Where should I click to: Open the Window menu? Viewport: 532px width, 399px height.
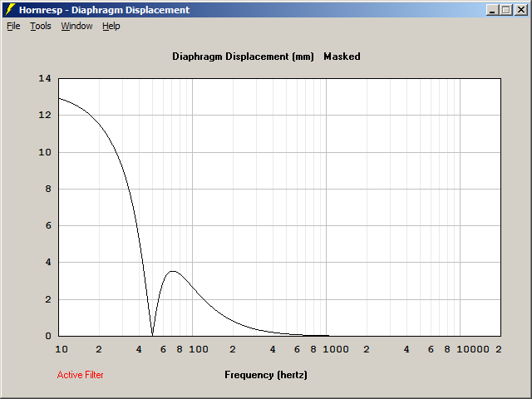[x=76, y=26]
